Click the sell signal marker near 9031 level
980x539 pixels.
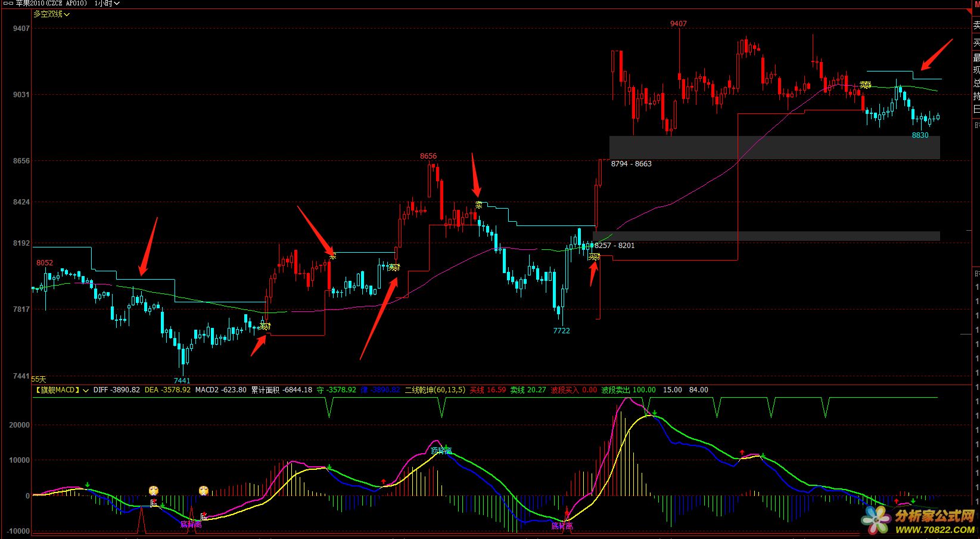(x=866, y=85)
